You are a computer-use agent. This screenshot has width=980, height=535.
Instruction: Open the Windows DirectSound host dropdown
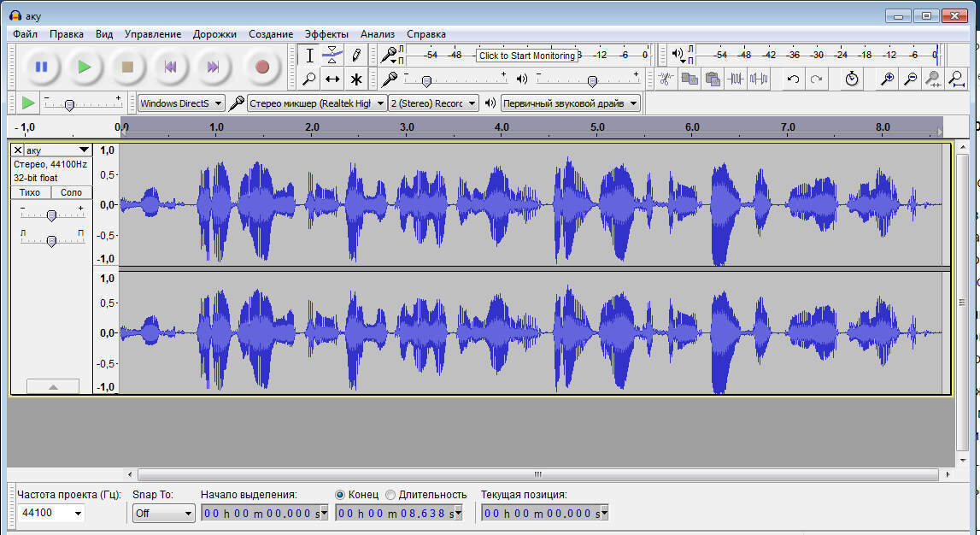[181, 103]
